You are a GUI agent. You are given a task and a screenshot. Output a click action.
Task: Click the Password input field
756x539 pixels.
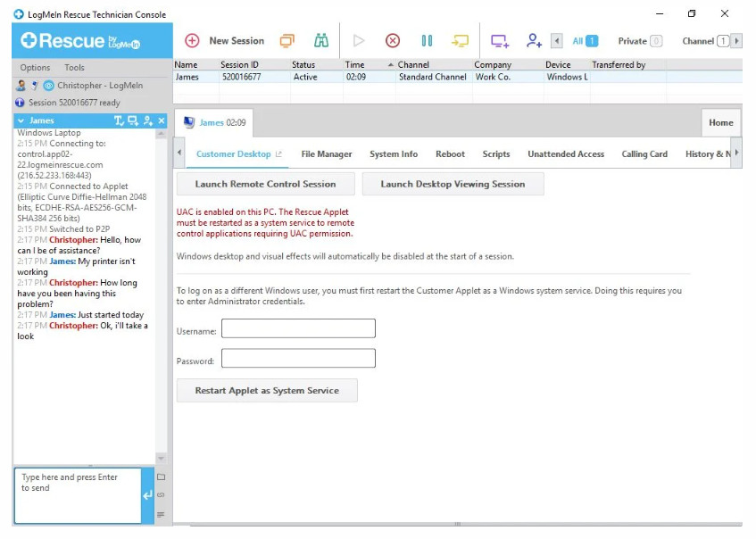click(x=298, y=358)
